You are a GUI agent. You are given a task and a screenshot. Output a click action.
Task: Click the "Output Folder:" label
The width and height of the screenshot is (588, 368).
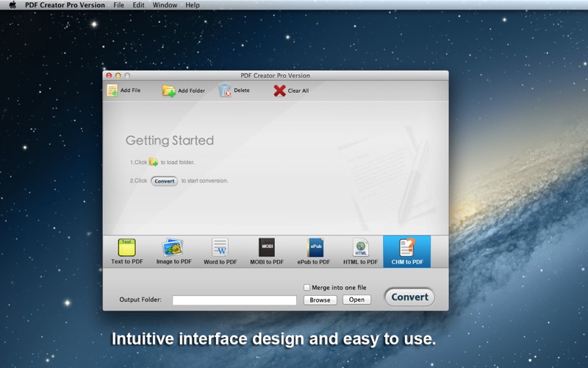140,300
